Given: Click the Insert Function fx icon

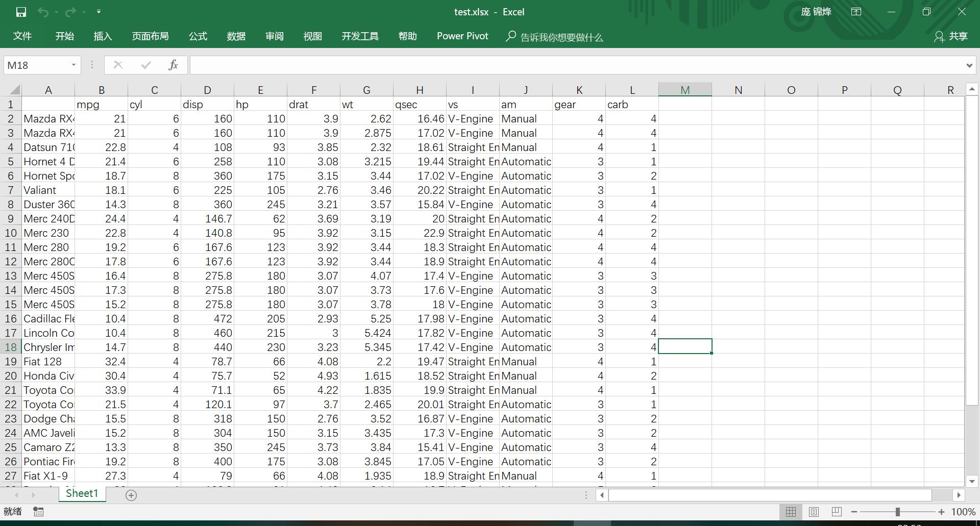Looking at the screenshot, I should tap(173, 65).
